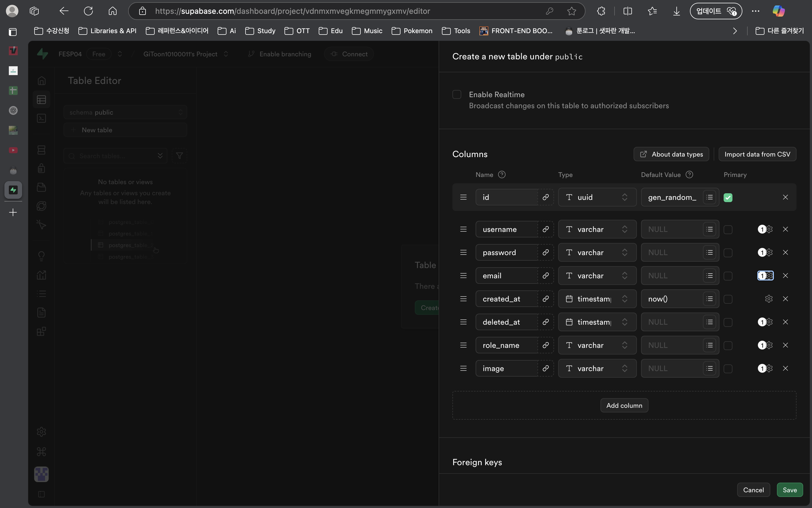Remove the id column
Screen dimensions: 812x508
(785, 197)
